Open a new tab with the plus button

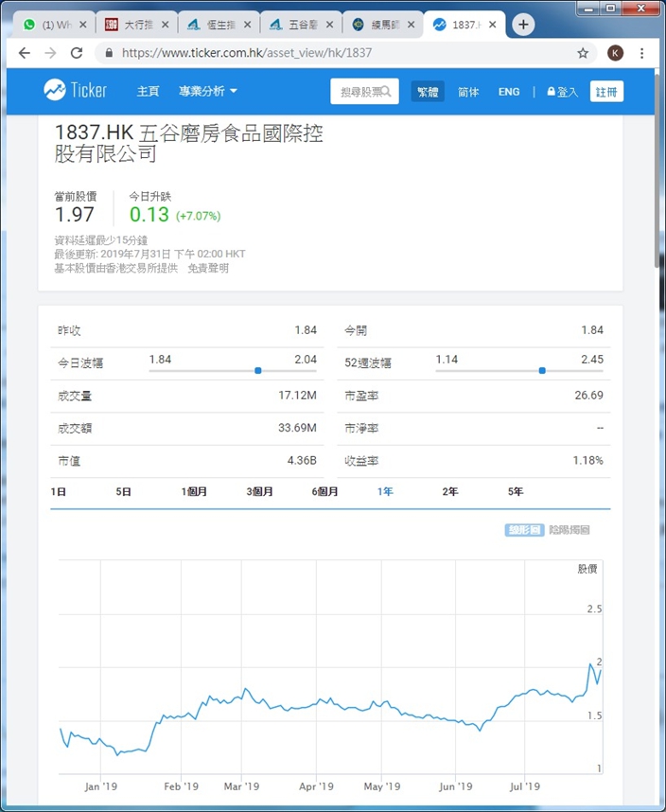coord(523,25)
